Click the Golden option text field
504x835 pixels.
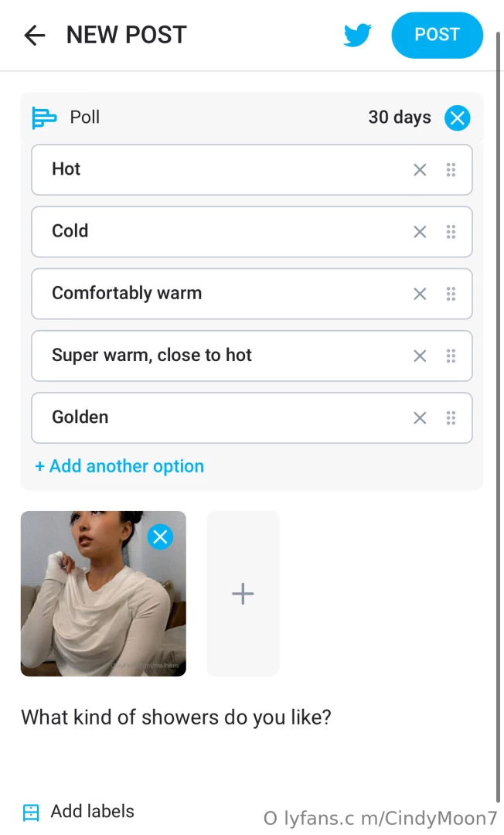click(x=216, y=417)
